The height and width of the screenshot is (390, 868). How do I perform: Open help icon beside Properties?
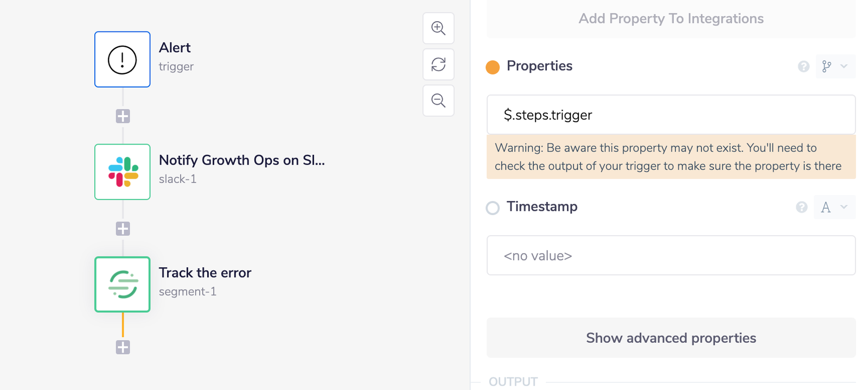(x=803, y=66)
